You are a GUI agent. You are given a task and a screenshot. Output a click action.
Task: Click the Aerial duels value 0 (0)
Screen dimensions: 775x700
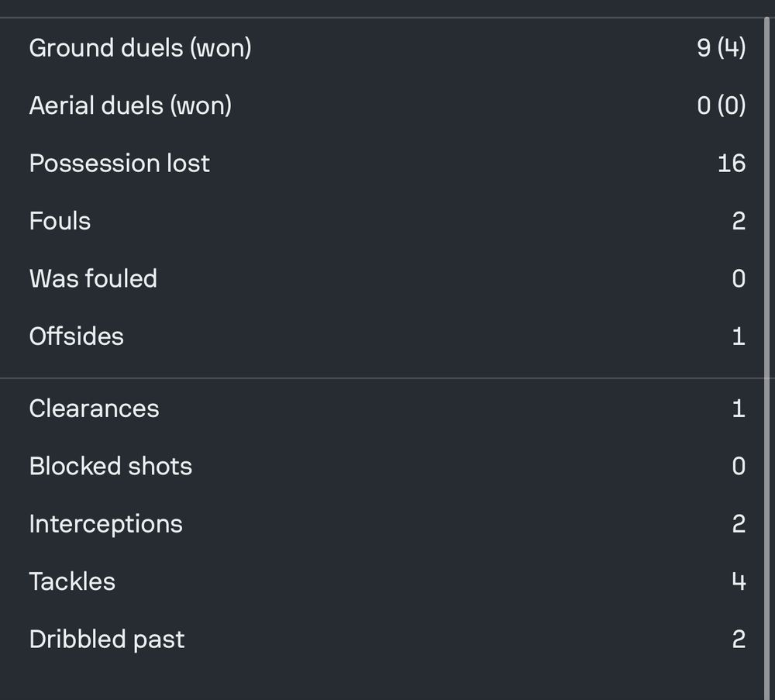pos(721,105)
